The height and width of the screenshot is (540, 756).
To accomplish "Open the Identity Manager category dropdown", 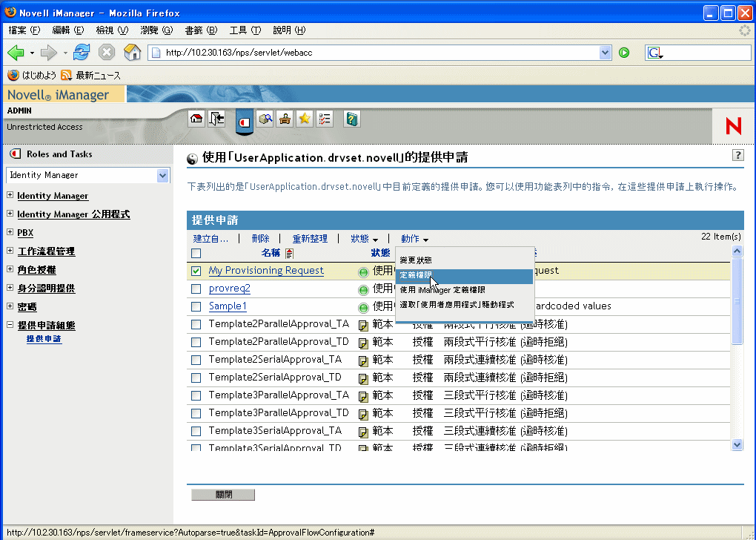I will [x=162, y=175].
